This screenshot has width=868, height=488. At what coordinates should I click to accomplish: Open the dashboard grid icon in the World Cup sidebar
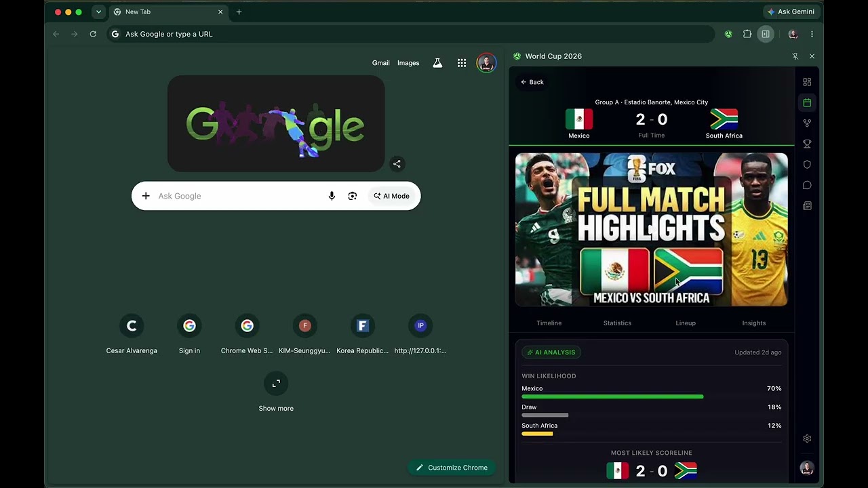point(807,82)
